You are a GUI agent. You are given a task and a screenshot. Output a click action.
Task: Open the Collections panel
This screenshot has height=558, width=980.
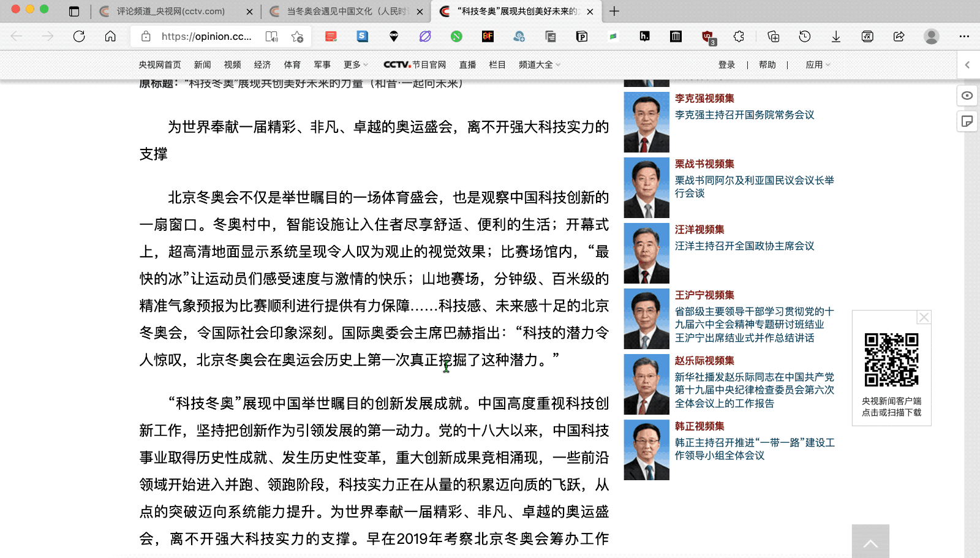click(773, 36)
